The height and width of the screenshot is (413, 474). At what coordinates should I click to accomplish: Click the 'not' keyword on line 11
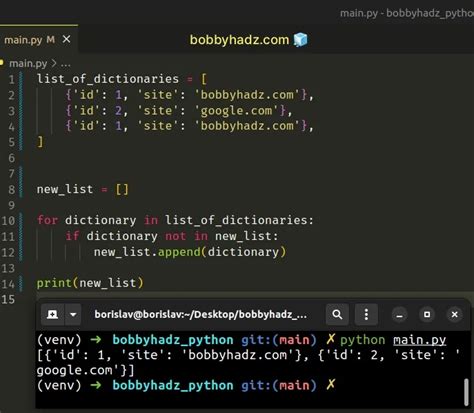[175, 236]
